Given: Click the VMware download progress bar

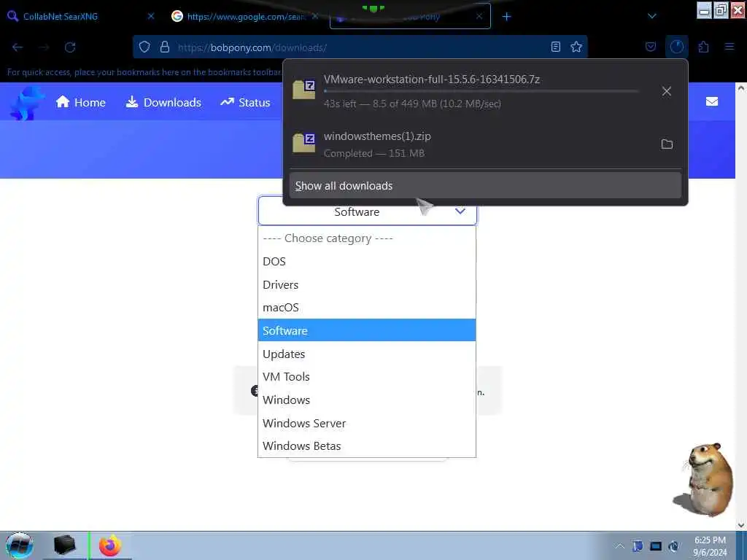Looking at the screenshot, I should click(481, 90).
